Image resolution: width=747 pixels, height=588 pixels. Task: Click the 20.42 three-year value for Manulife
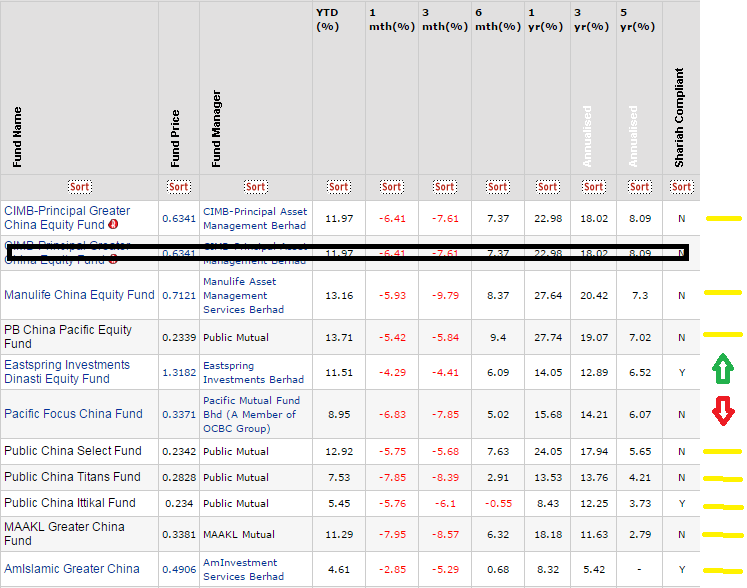[x=594, y=295]
